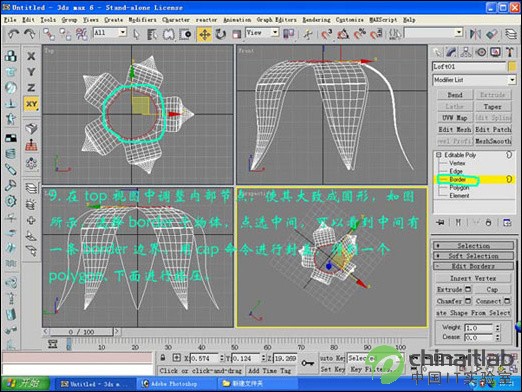This screenshot has width=522, height=392.
Task: Select the Move transform tool
Action: click(x=204, y=34)
